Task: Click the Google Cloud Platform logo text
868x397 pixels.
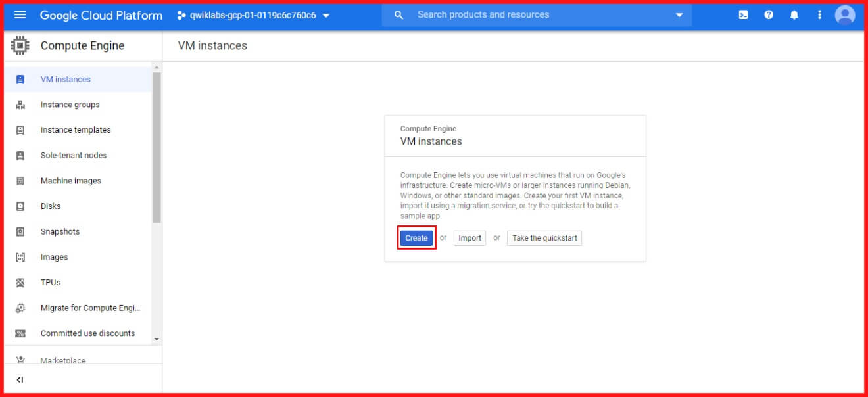Action: pos(101,15)
